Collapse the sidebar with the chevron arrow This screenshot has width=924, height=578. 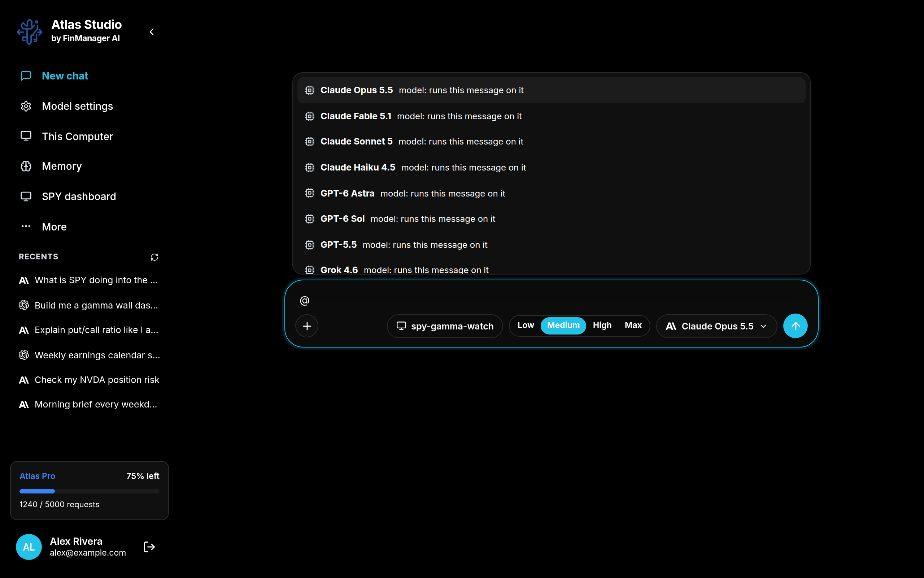point(152,32)
